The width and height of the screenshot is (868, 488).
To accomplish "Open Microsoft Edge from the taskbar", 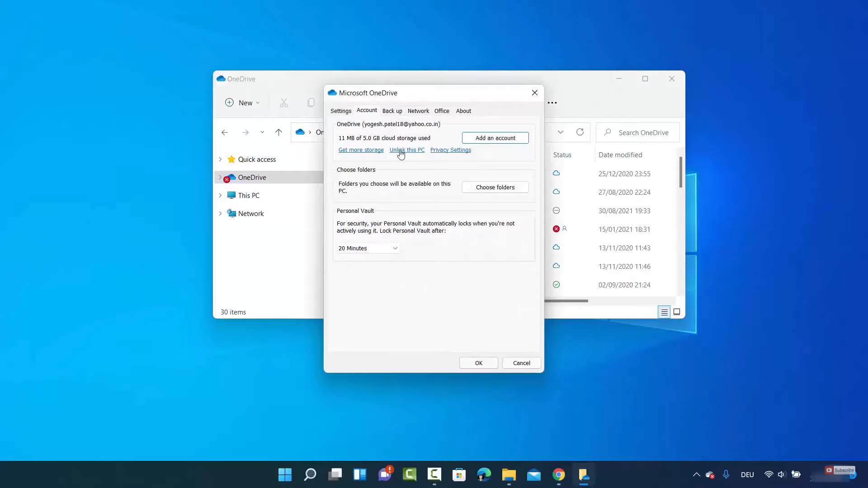I will click(484, 475).
